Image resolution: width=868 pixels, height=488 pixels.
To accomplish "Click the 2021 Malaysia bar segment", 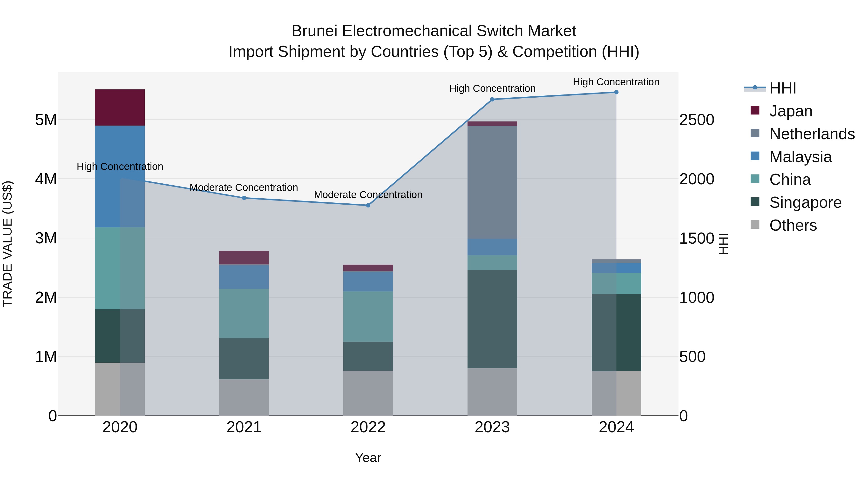I will point(244,277).
